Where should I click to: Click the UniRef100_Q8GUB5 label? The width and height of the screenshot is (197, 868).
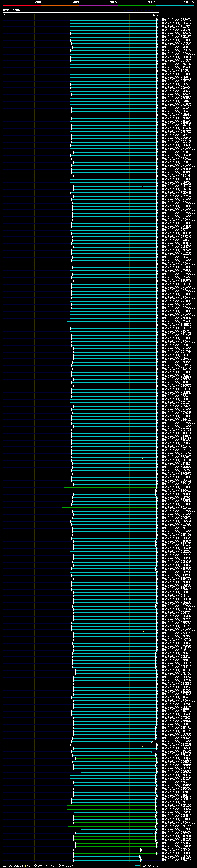(176, 98)
